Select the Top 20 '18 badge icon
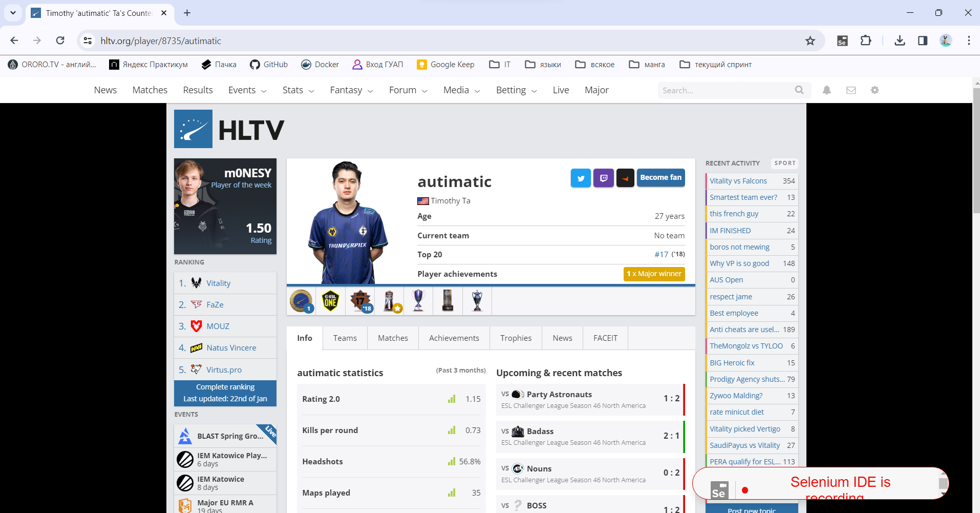 [x=360, y=301]
